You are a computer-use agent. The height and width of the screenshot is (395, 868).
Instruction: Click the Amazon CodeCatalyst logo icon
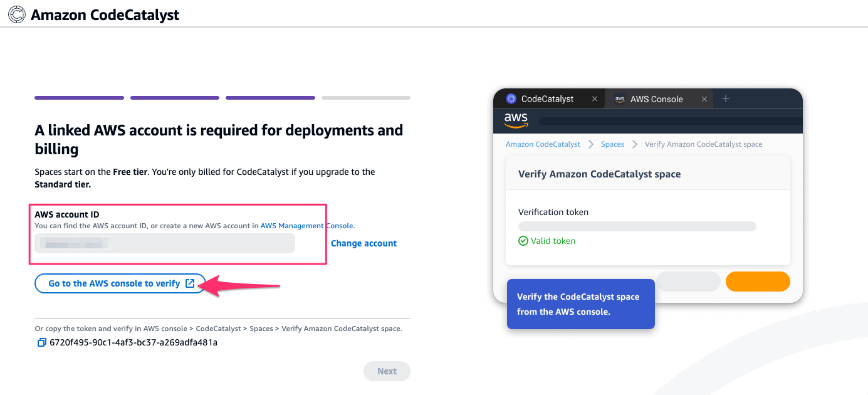(x=17, y=14)
